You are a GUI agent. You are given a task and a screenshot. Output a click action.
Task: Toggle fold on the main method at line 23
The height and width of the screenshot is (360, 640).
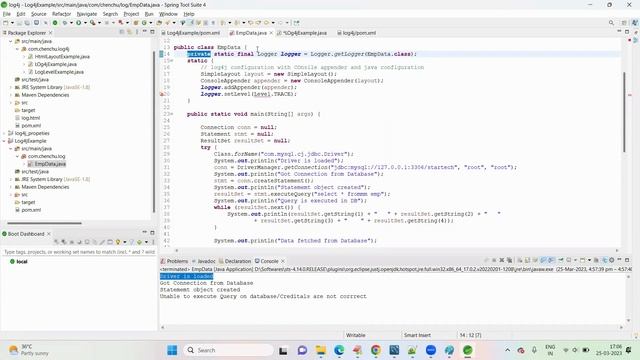172,114
